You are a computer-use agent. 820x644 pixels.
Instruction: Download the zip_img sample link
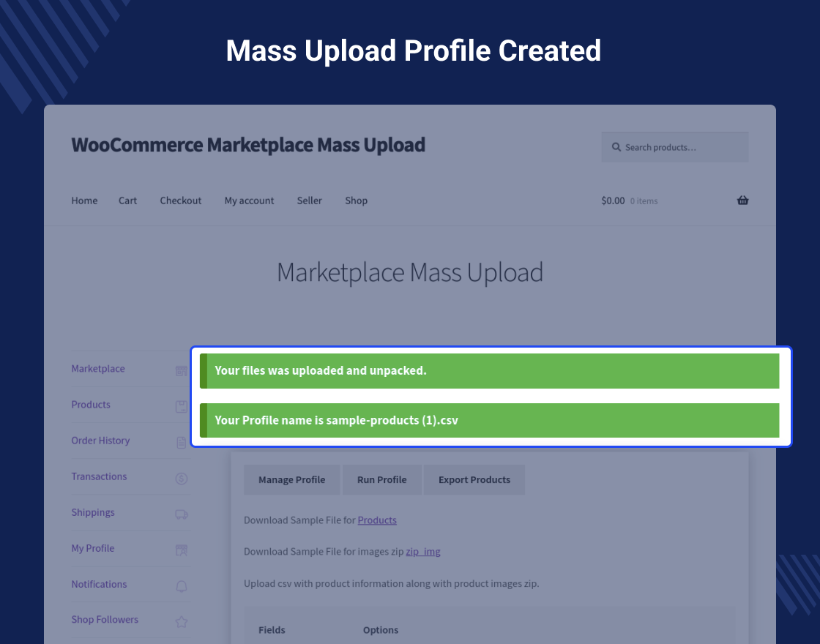(423, 552)
